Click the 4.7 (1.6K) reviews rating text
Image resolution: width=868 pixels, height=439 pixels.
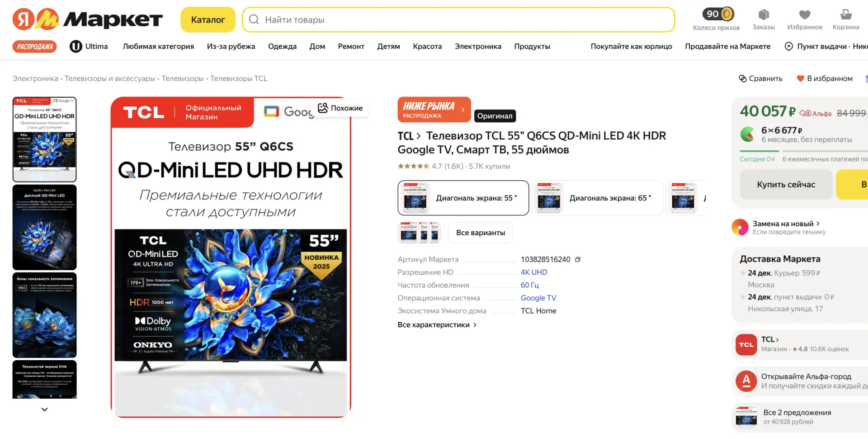click(x=448, y=166)
